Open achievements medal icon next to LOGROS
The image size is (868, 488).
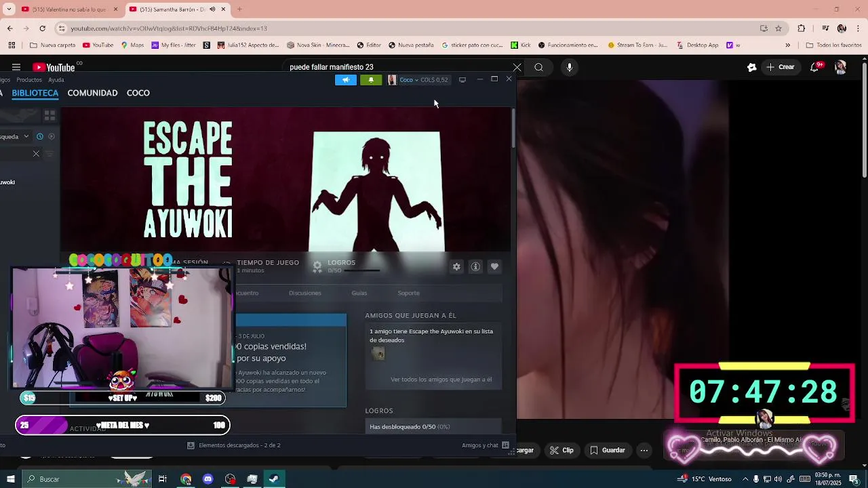[317, 267]
